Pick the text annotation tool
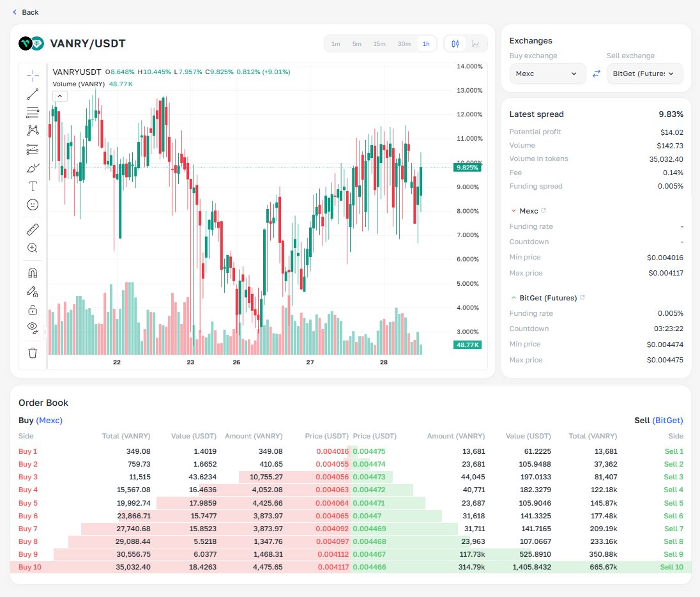Screen dimensions: 700x597 pyautogui.click(x=33, y=187)
